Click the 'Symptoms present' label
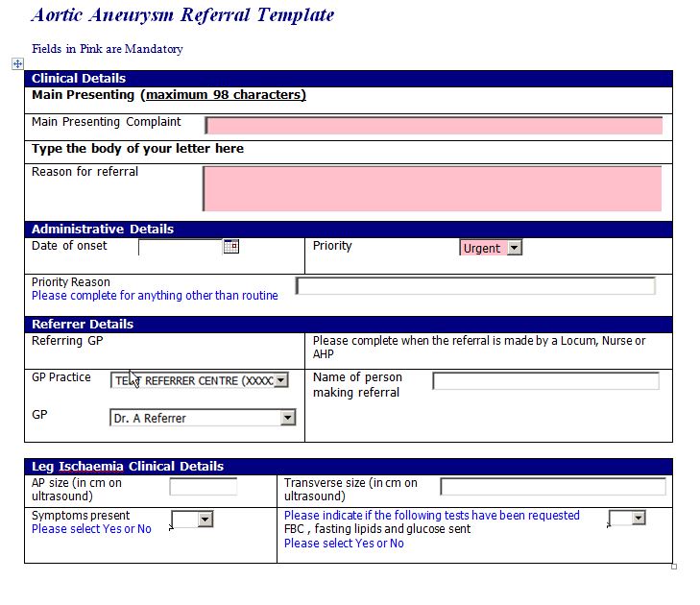 click(81, 516)
